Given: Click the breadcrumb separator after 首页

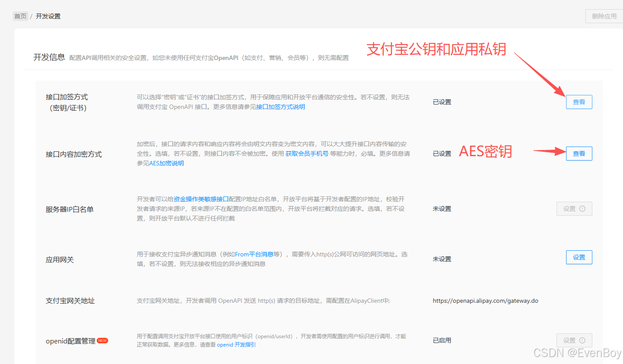Looking at the screenshot, I should coord(31,16).
